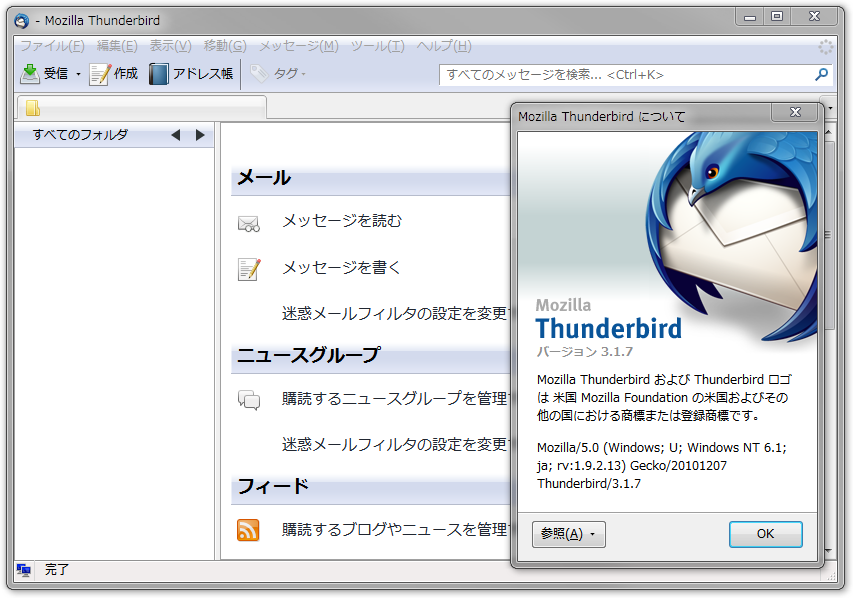Screen dimensions: 853x598
Task: Click the read messages envelope icon
Action: (x=249, y=224)
